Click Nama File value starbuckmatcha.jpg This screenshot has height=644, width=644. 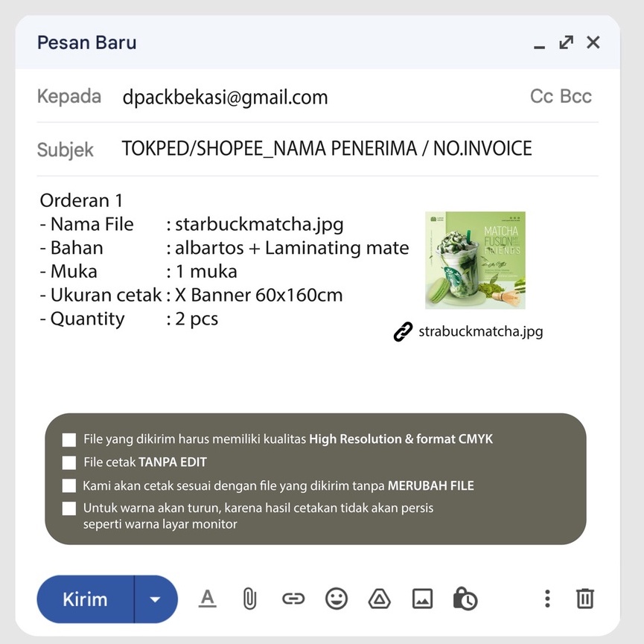(x=259, y=225)
